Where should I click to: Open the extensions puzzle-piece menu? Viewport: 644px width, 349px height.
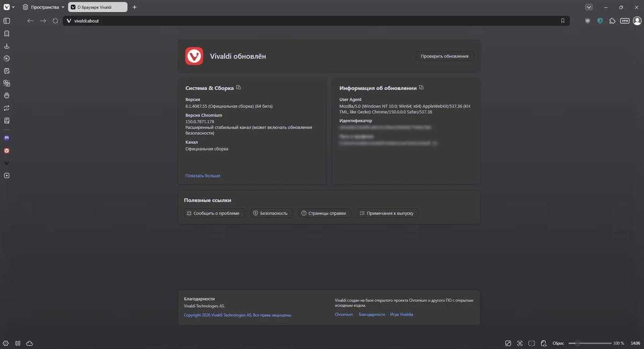(x=612, y=21)
